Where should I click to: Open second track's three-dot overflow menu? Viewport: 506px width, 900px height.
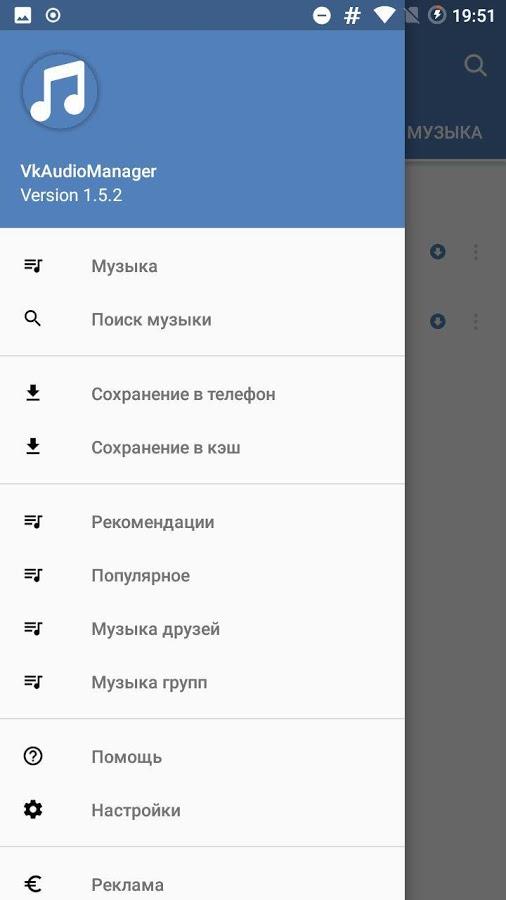tap(476, 321)
